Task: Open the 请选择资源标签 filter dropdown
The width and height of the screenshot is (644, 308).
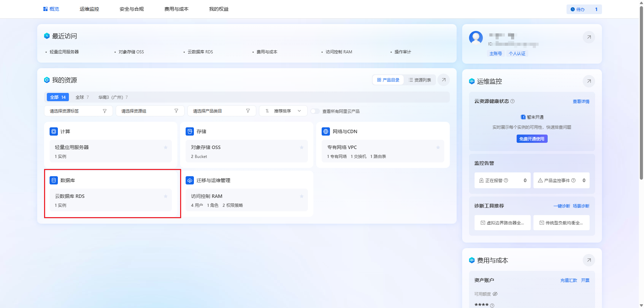Action: coord(78,111)
